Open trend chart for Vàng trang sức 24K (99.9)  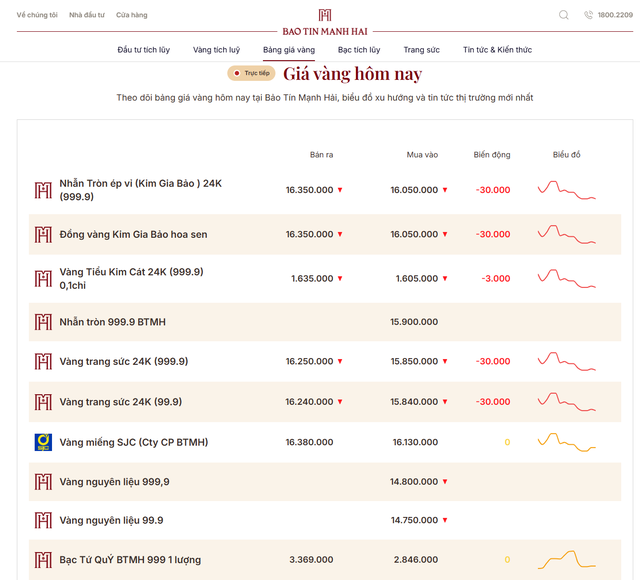(x=567, y=402)
